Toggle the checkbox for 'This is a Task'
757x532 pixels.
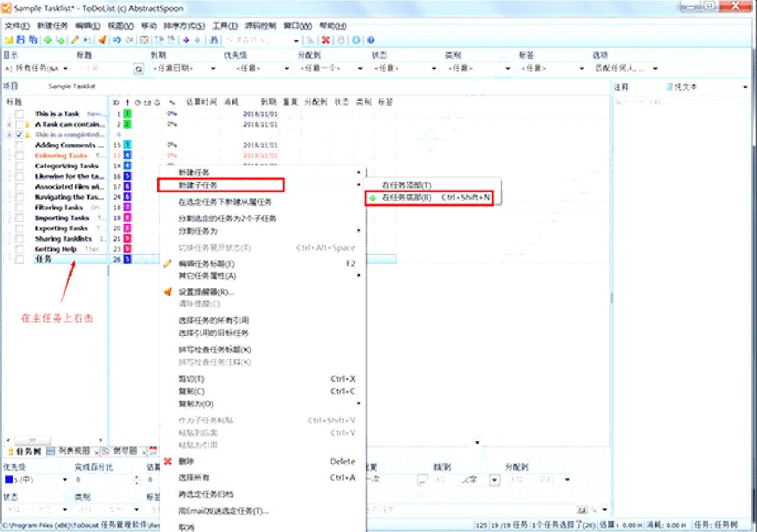tap(19, 114)
